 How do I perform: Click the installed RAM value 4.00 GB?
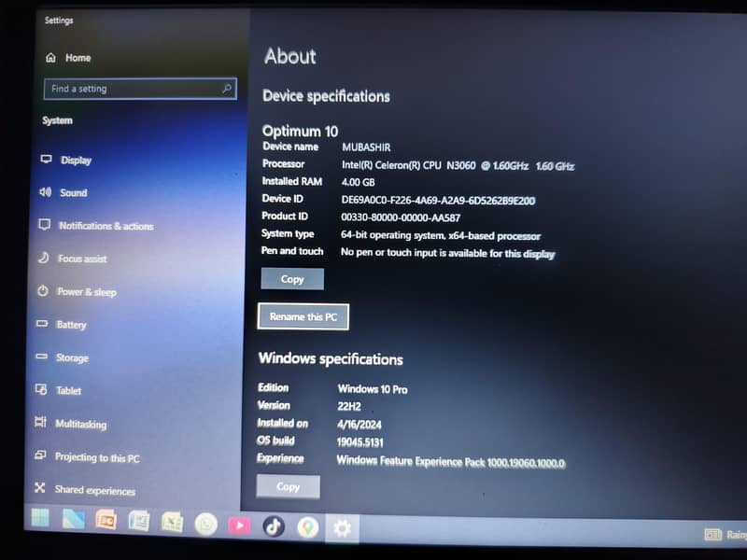point(359,182)
